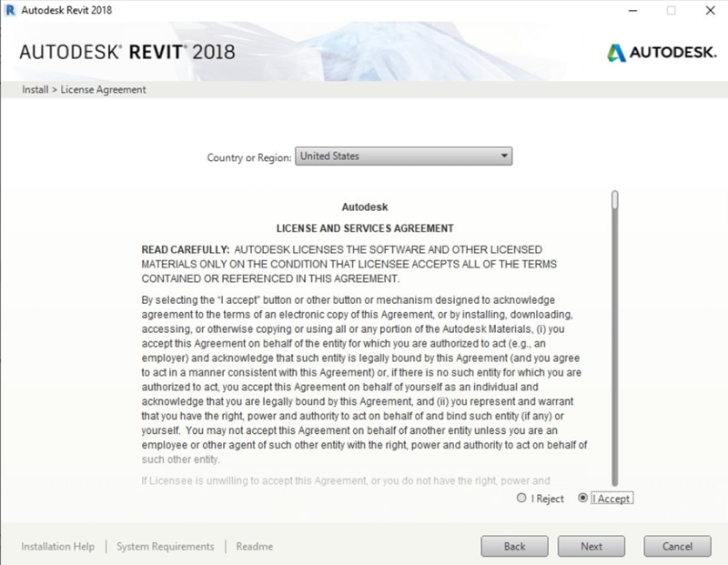Image resolution: width=728 pixels, height=565 pixels.
Task: Open the Readme link
Action: tap(254, 547)
